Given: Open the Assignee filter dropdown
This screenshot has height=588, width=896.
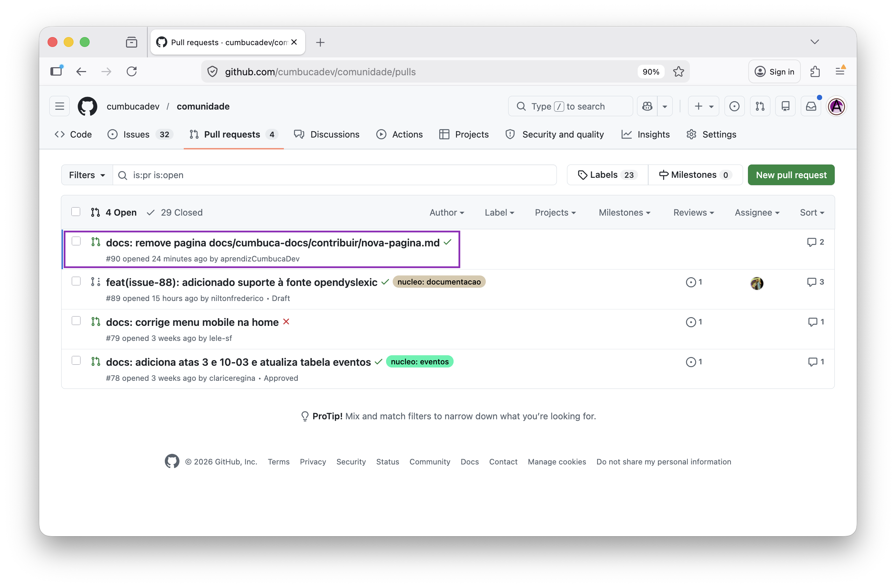Looking at the screenshot, I should pyautogui.click(x=757, y=212).
